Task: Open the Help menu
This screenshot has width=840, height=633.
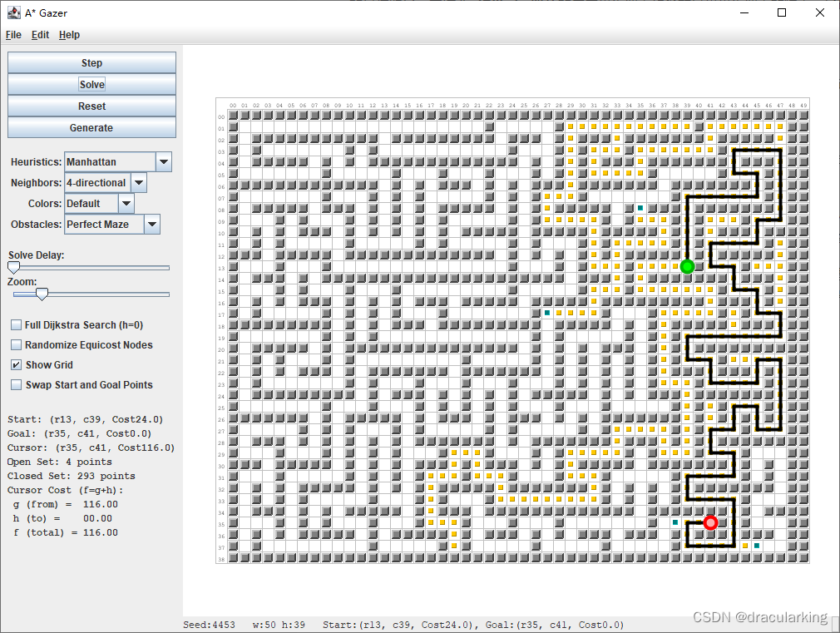Action: 69,35
